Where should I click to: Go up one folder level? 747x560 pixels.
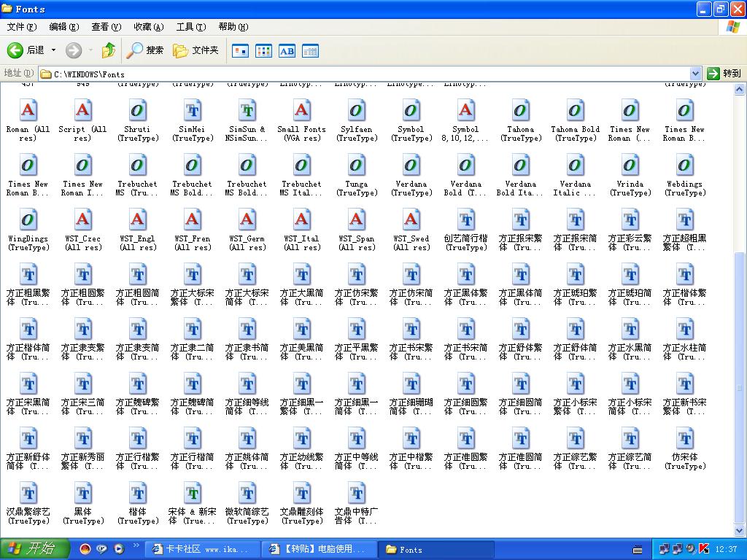(109, 50)
